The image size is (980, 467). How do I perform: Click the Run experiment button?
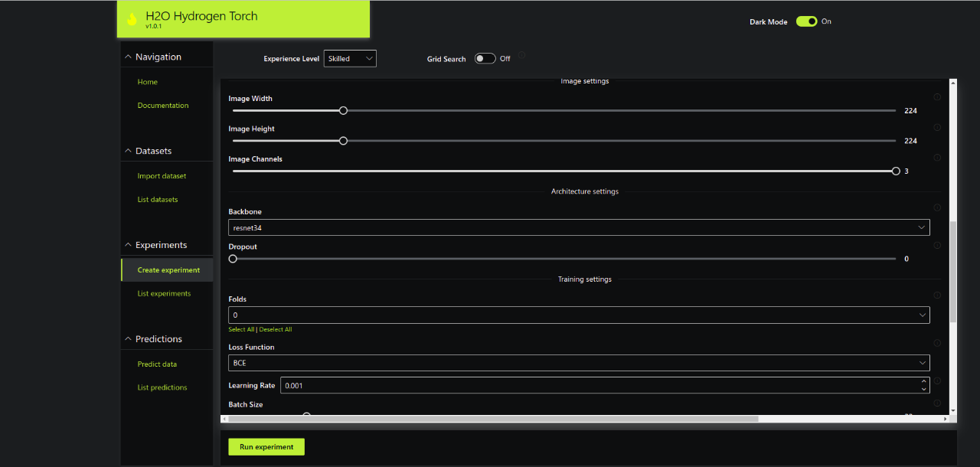[266, 447]
